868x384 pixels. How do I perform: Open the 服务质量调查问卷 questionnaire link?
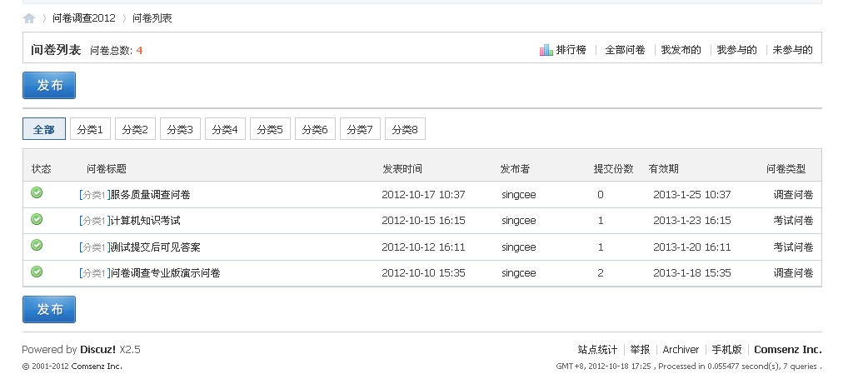tap(150, 195)
